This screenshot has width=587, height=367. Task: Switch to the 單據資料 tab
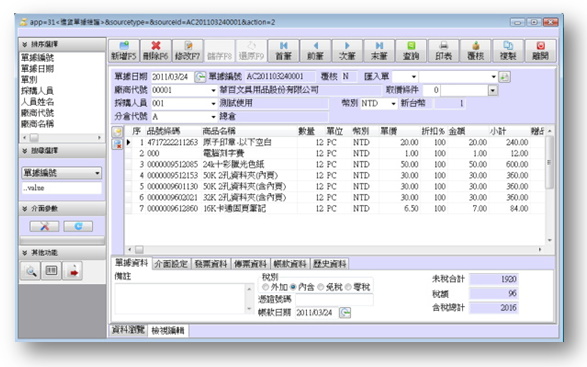click(131, 263)
